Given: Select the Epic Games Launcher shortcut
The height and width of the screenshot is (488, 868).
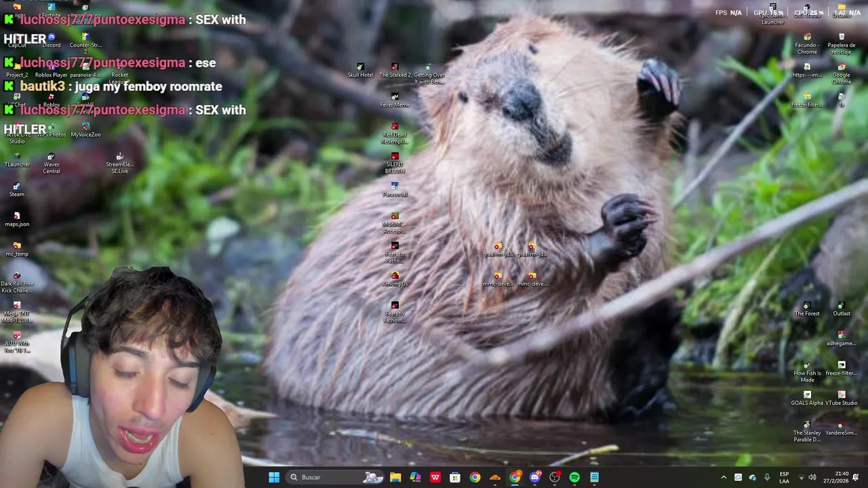Looking at the screenshot, I should [x=772, y=15].
